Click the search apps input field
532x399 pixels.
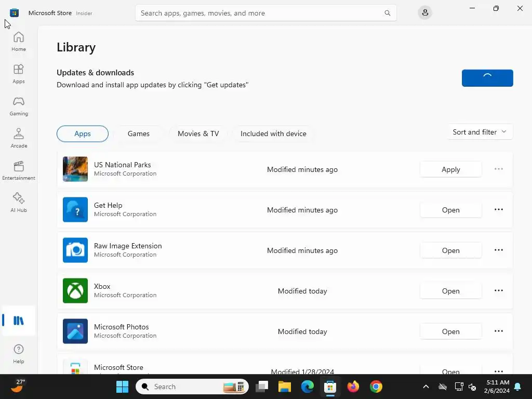(265, 13)
